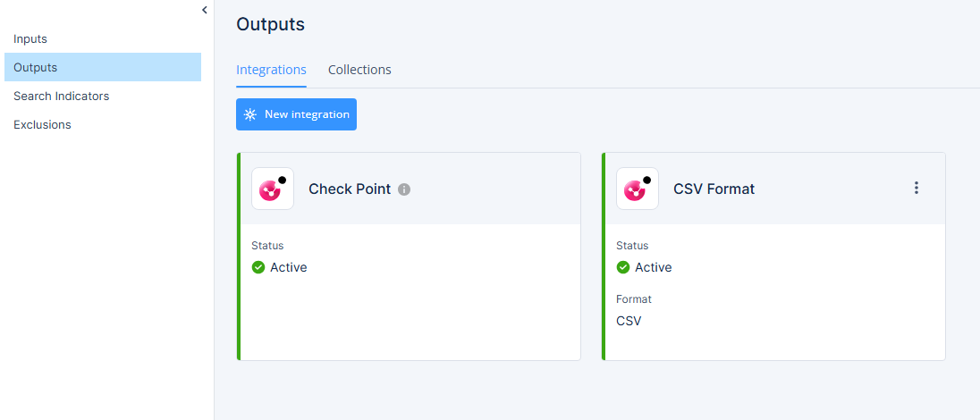The height and width of the screenshot is (420, 980).
Task: Switch to the Collections tab
Action: 359,70
